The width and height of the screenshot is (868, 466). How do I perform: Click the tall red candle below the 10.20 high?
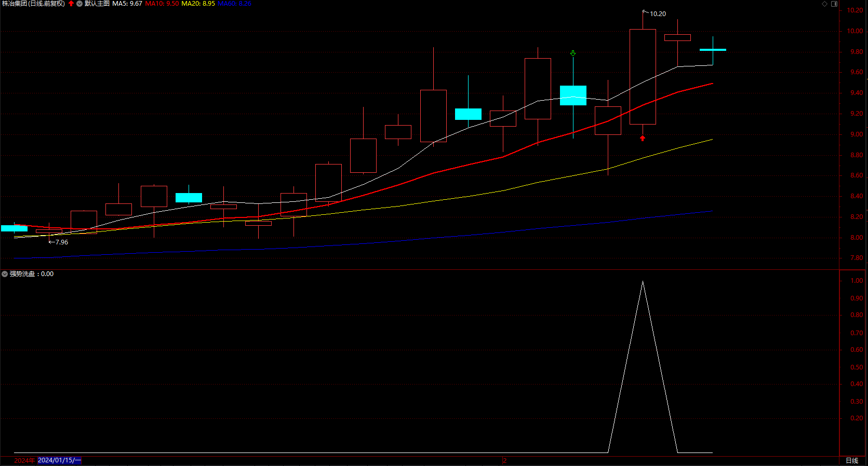coord(643,77)
